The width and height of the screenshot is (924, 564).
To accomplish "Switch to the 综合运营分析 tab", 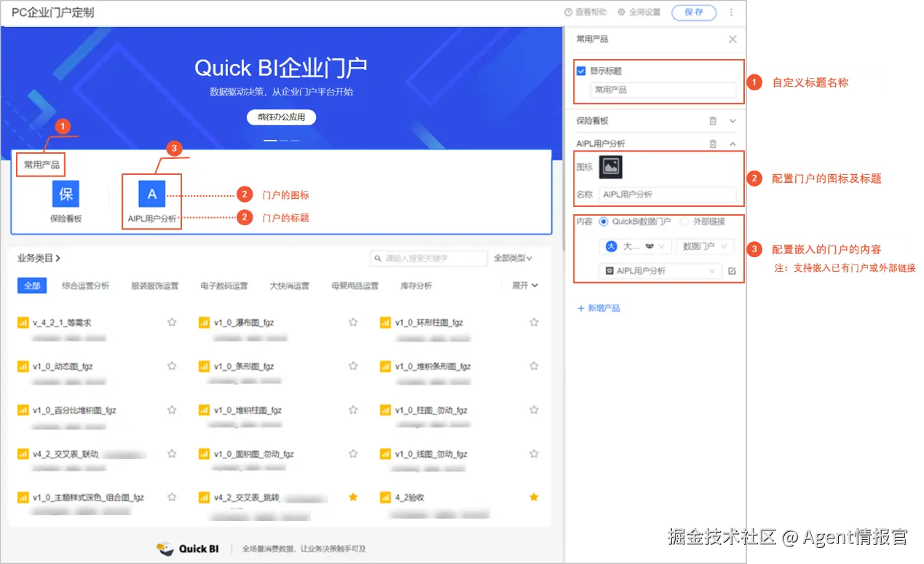I will click(x=86, y=286).
